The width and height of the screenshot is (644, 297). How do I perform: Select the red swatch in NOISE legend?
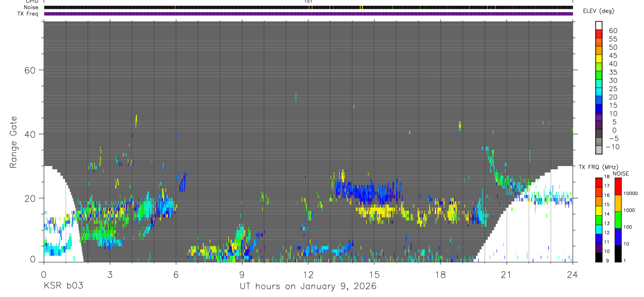pyautogui.click(x=618, y=186)
